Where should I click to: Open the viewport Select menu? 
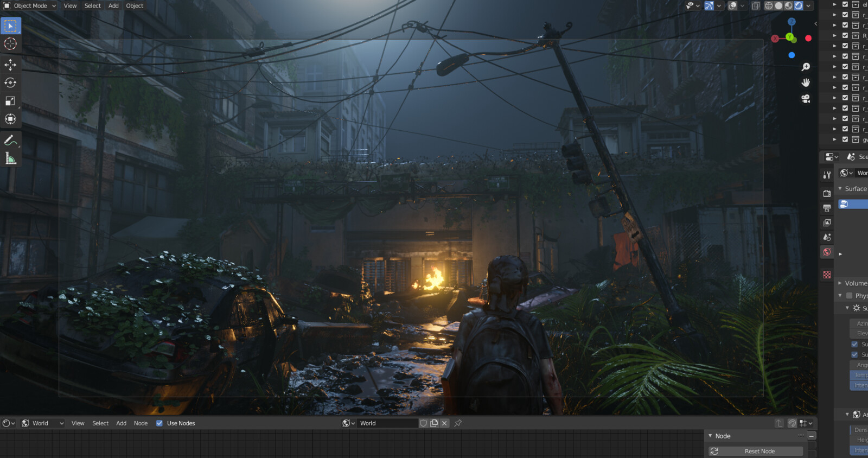click(93, 6)
